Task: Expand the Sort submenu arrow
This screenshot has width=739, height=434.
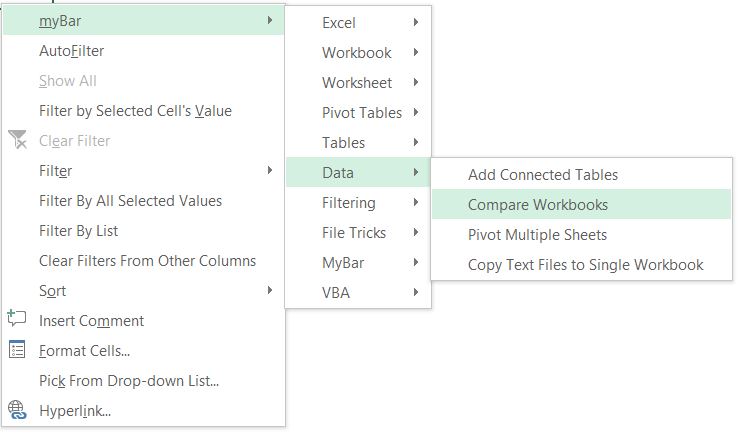Action: click(x=270, y=290)
